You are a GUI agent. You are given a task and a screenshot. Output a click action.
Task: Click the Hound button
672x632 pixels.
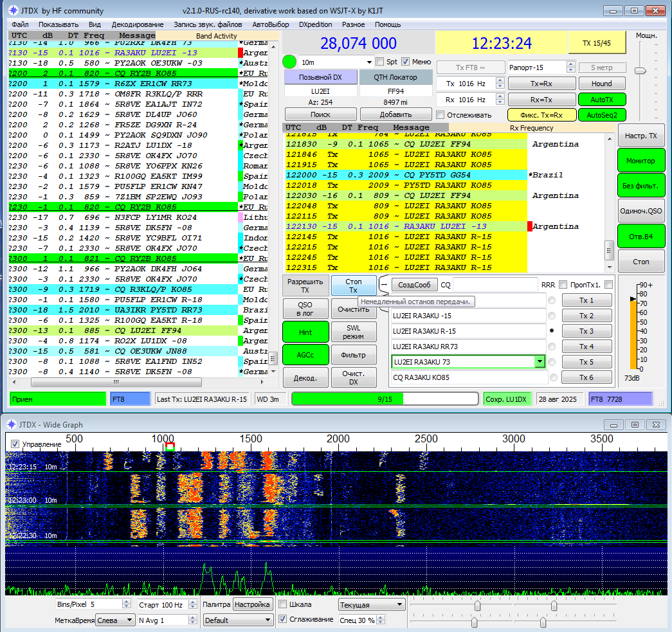(x=601, y=84)
